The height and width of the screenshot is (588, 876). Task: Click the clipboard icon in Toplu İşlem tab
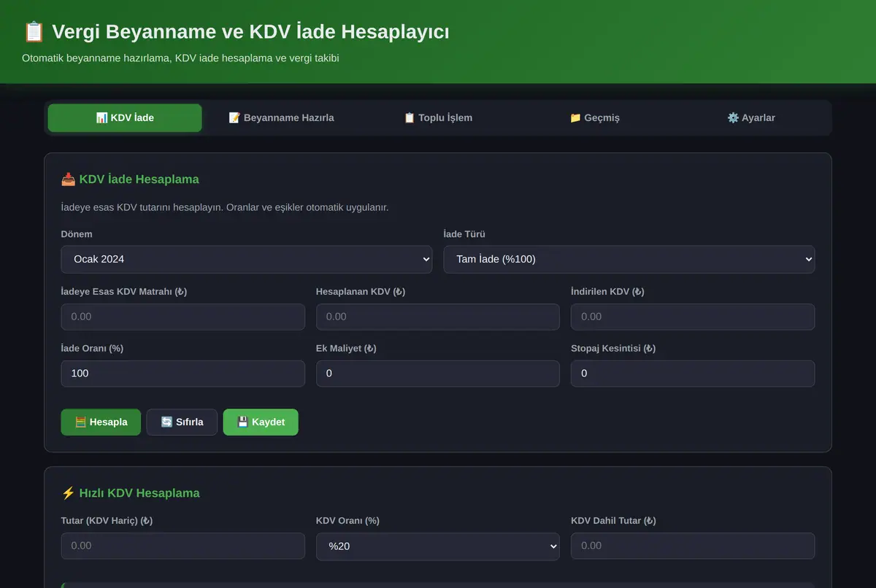410,117
